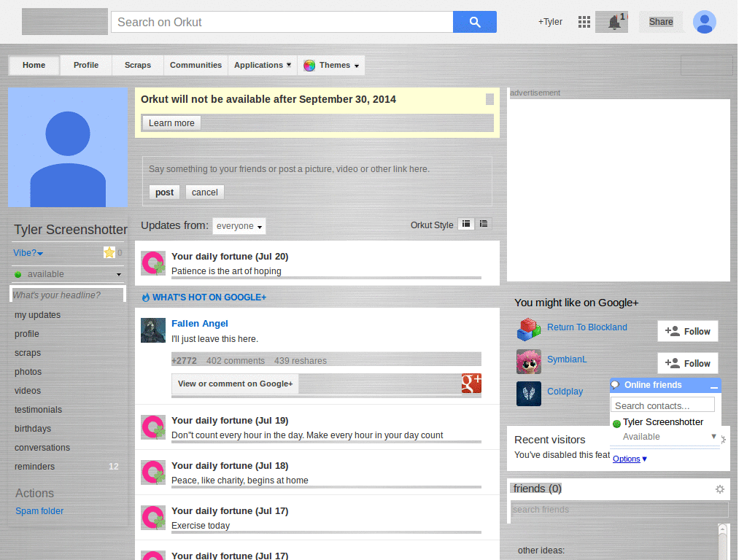Switch to the Scraps tab

137,65
